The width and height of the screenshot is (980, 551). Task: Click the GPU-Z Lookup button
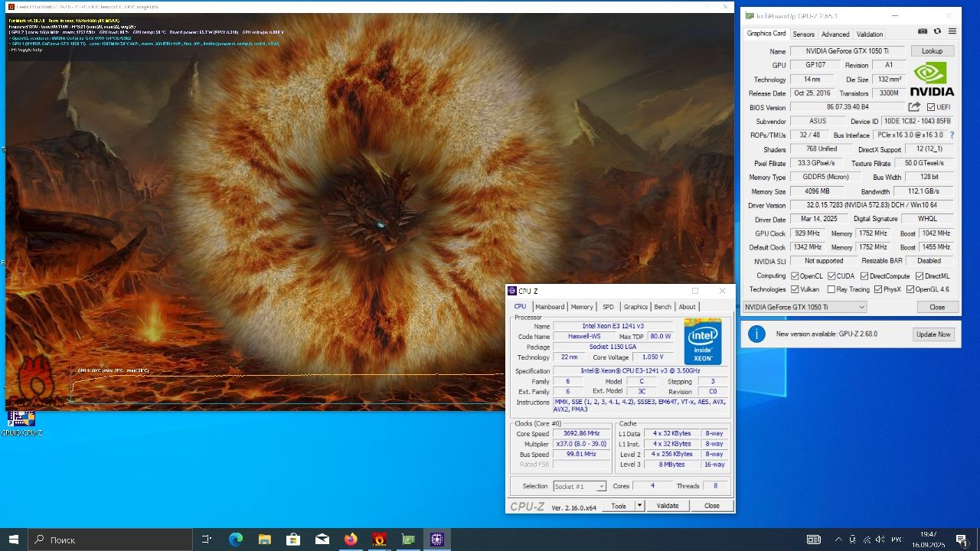932,51
